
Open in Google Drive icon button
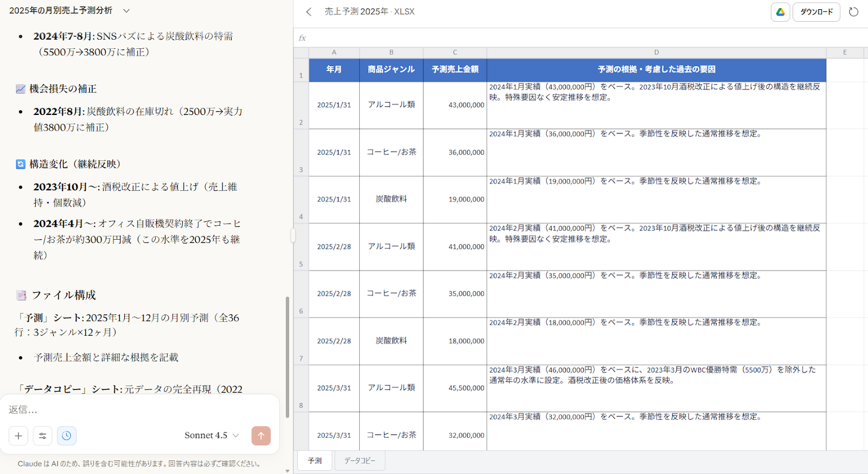click(x=780, y=12)
